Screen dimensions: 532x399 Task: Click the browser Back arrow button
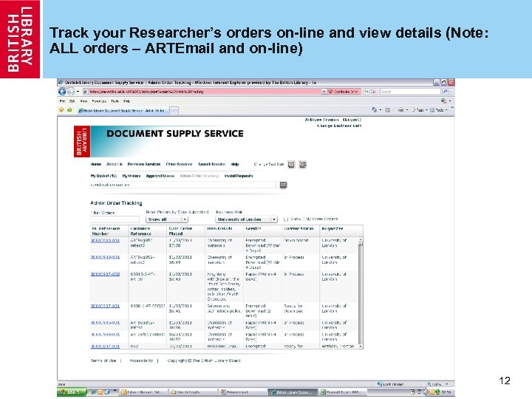click(x=62, y=92)
